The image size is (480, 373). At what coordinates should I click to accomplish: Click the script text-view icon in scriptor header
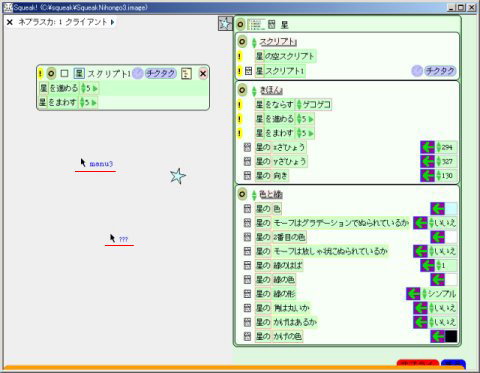[186, 74]
